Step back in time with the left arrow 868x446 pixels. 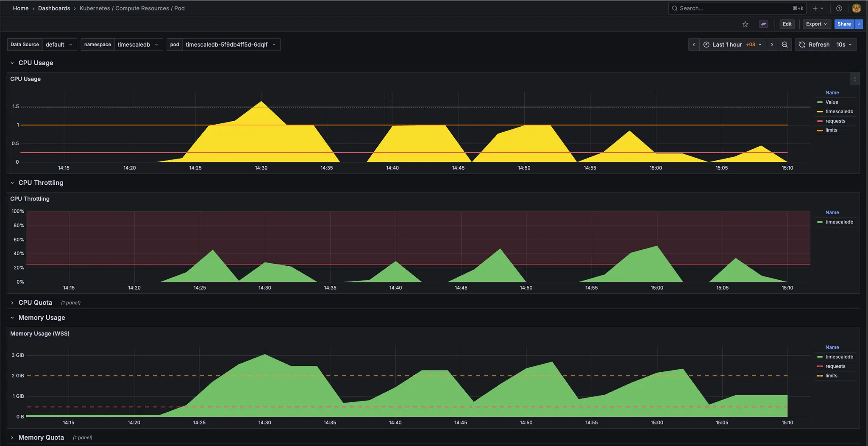coord(694,44)
